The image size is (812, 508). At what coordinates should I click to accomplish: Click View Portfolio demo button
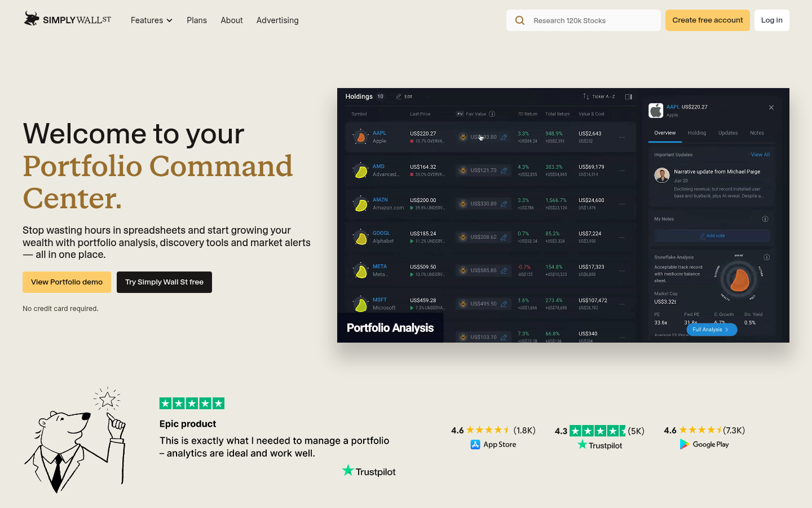67,282
